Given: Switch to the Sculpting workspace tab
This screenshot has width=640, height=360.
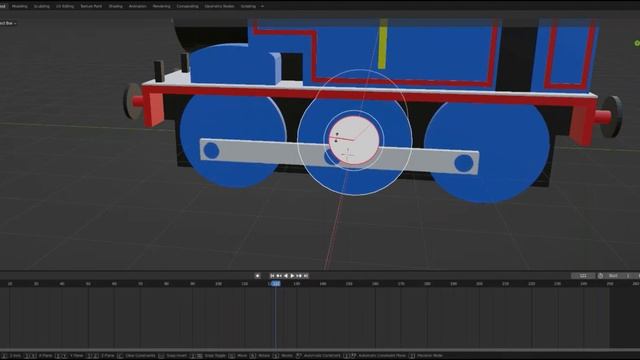Looking at the screenshot, I should (x=41, y=6).
